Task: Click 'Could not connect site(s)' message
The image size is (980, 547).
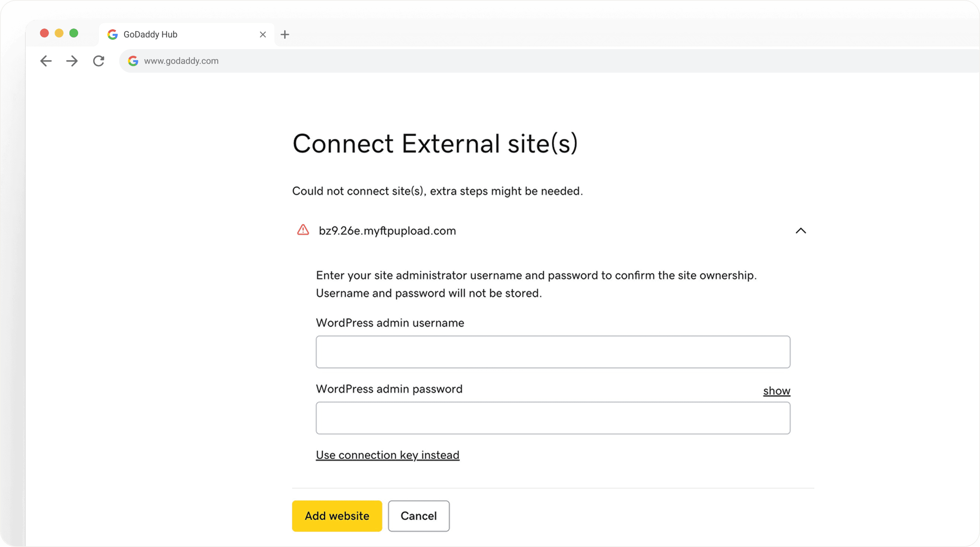Action: [x=437, y=191]
